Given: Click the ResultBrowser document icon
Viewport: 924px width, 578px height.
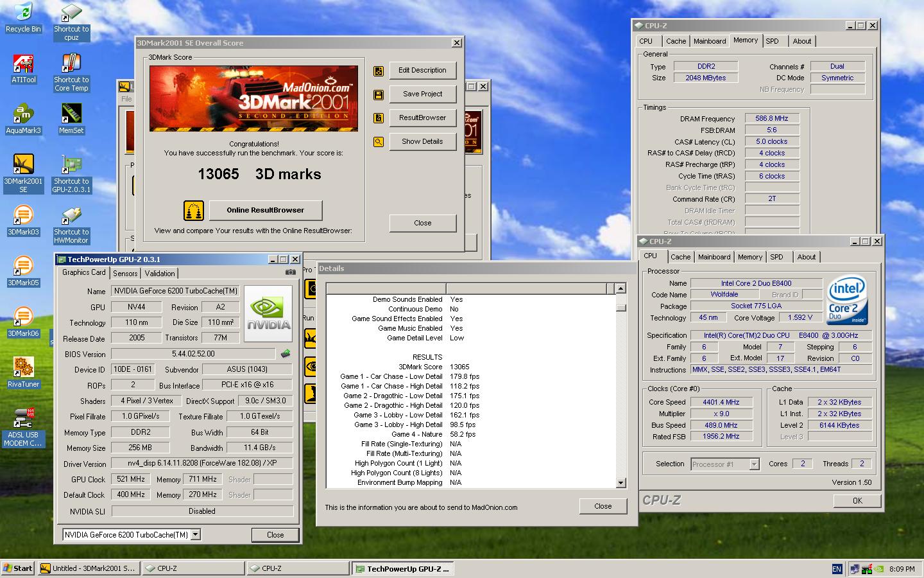Looking at the screenshot, I should tap(379, 118).
